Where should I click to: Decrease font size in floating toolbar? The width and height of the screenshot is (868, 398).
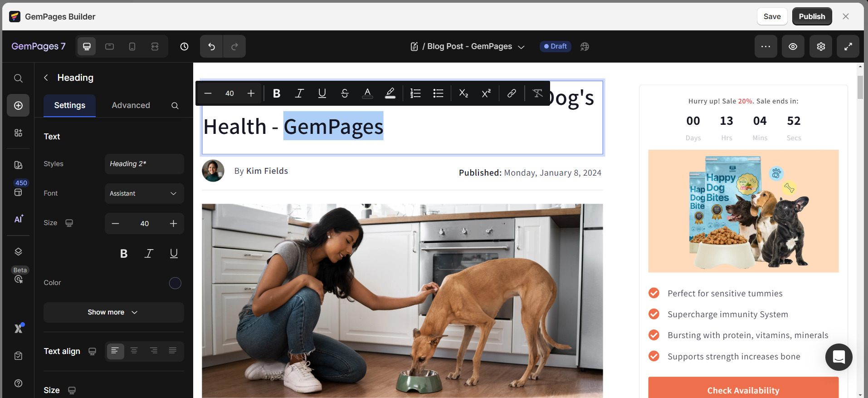(208, 93)
